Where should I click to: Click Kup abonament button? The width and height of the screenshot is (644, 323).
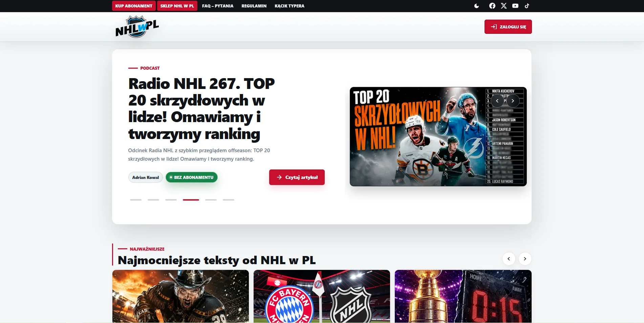point(134,6)
